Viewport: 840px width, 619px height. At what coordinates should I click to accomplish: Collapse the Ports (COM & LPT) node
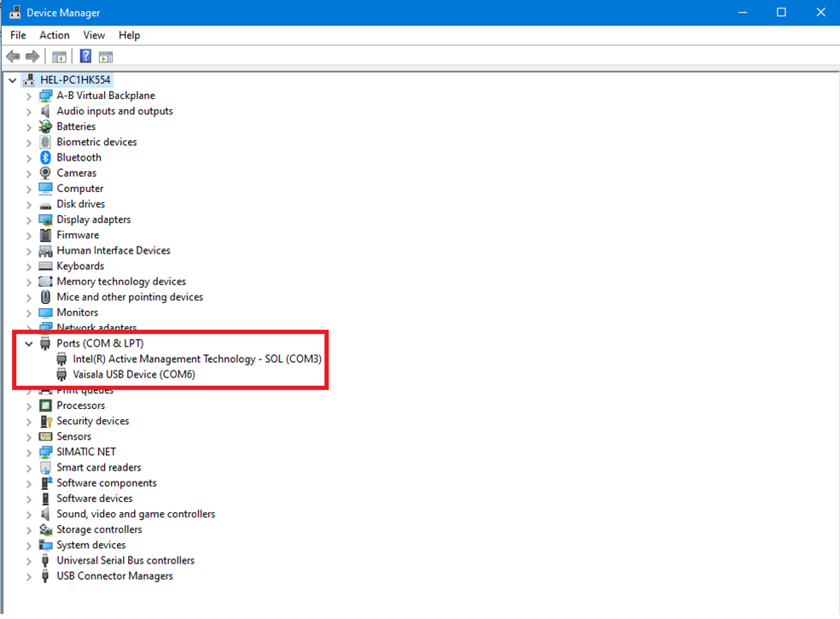pos(29,344)
